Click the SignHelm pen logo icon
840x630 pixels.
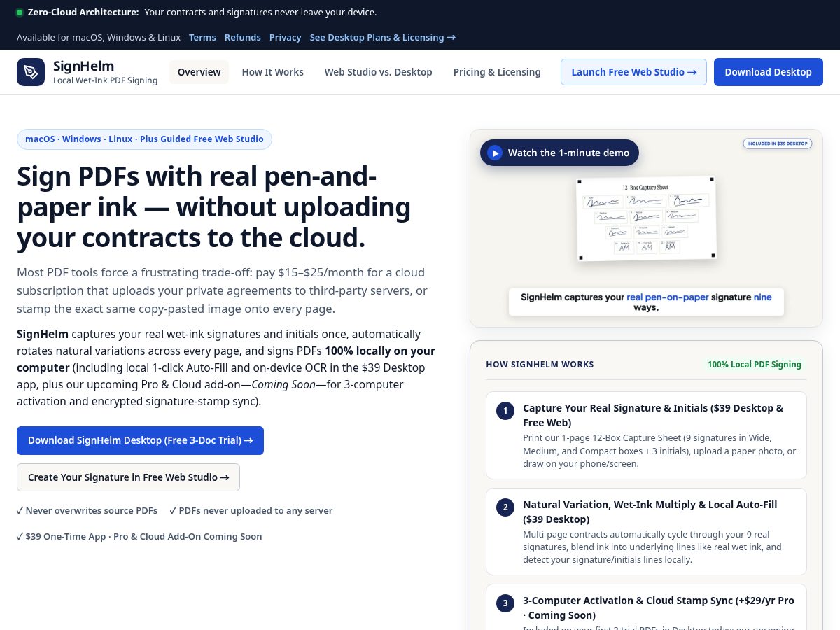tap(31, 72)
